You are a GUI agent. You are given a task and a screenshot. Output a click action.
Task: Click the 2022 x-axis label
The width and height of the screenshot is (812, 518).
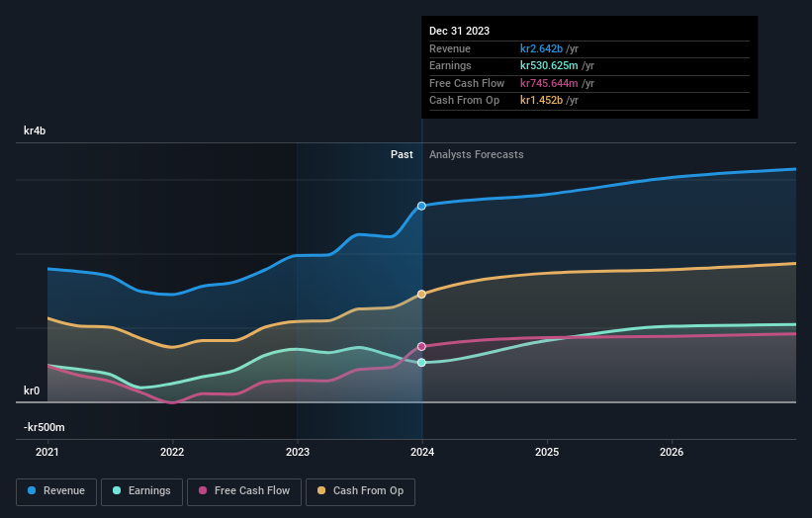(x=172, y=452)
